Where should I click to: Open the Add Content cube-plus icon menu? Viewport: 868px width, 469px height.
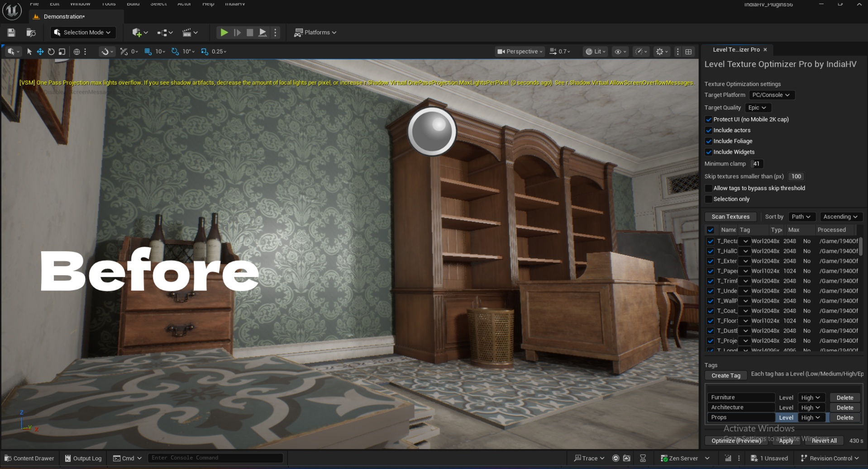click(140, 33)
